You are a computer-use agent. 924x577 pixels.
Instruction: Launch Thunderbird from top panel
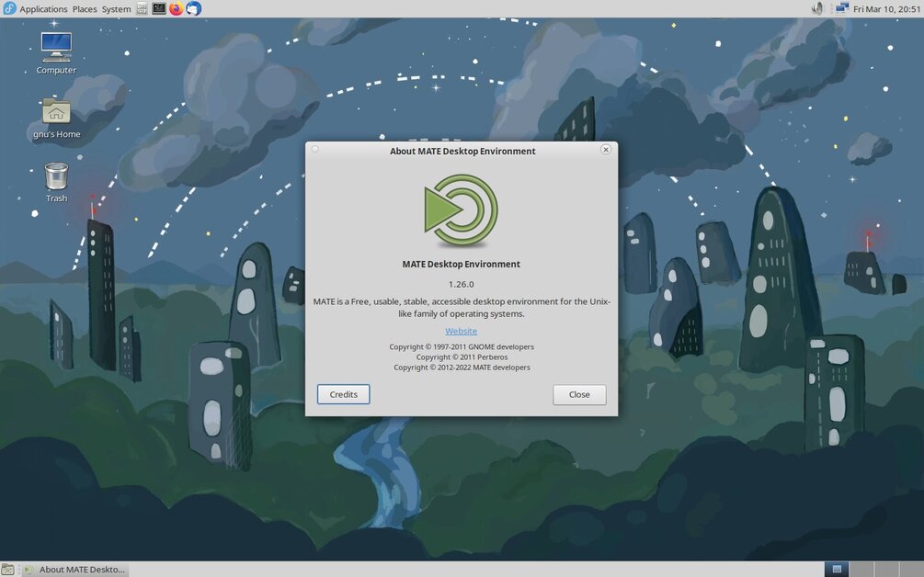tap(194, 8)
